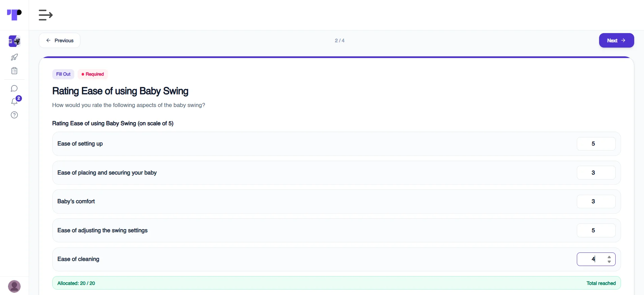Click the 'Rating Ease of using Baby Swing' heading
Viewport: 644px width, 295px height.
pos(120,91)
